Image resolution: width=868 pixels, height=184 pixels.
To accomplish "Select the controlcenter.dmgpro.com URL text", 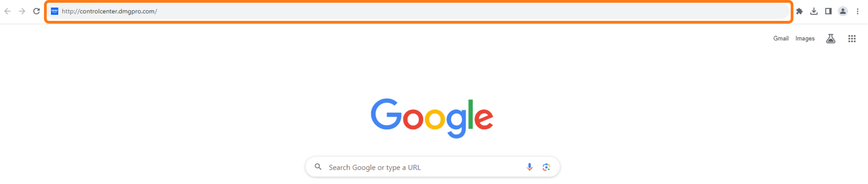I will [x=109, y=11].
